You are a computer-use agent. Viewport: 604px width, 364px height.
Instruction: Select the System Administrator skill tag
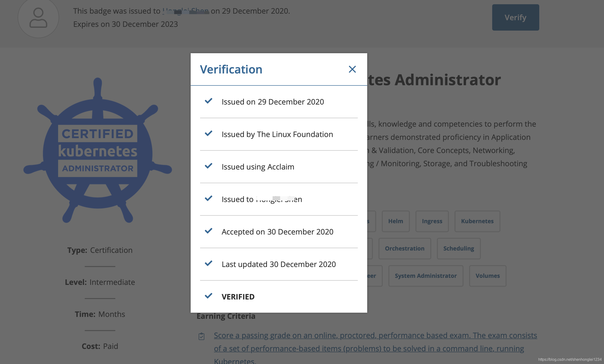coord(426,276)
